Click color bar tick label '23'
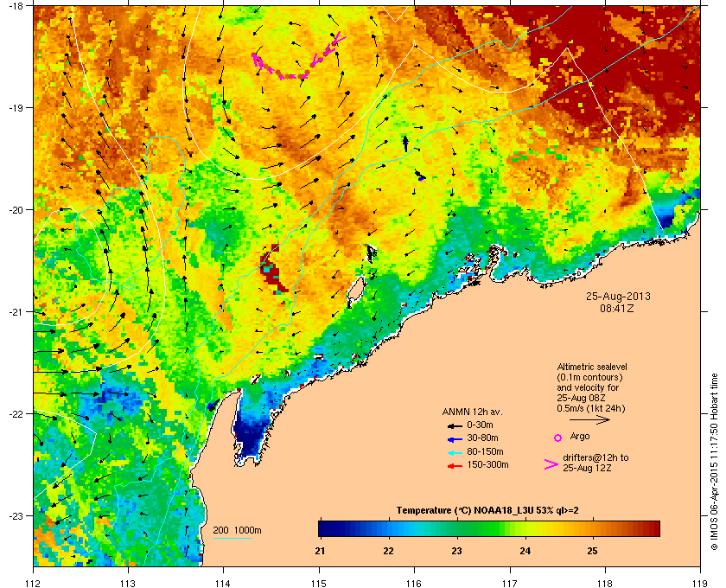This screenshot has width=726, height=588. pyautogui.click(x=456, y=552)
